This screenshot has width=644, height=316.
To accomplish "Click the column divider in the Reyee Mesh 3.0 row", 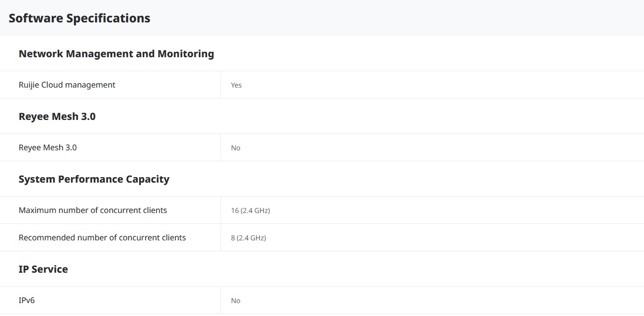I will pos(221,148).
